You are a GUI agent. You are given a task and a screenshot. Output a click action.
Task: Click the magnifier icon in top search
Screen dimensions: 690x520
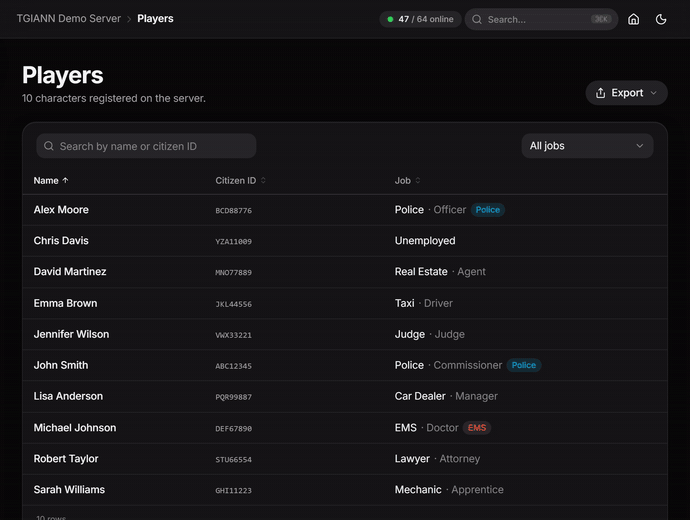477,19
